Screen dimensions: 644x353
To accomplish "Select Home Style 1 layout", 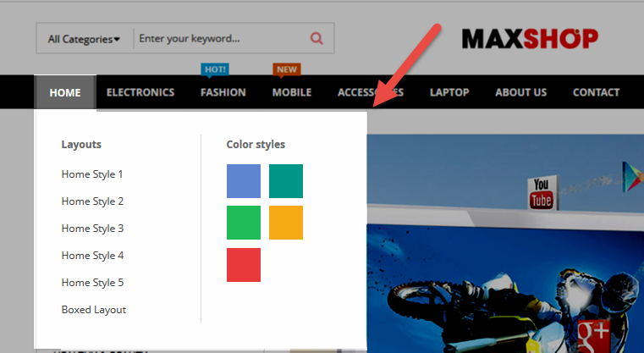I will [x=92, y=174].
